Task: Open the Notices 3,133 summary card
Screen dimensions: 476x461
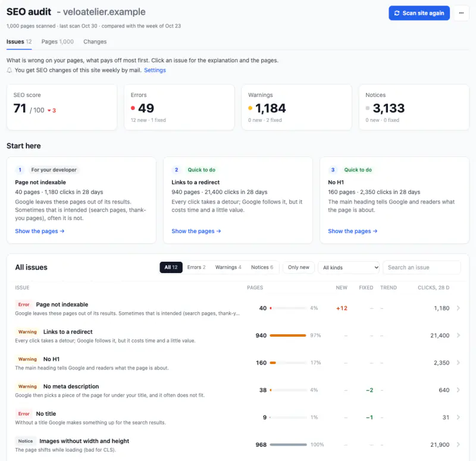Action: (414, 107)
